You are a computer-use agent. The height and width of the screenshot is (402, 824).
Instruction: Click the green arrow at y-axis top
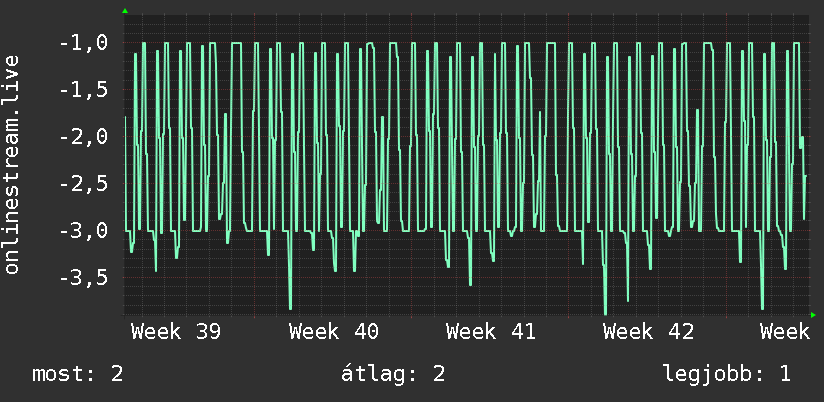tap(125, 11)
